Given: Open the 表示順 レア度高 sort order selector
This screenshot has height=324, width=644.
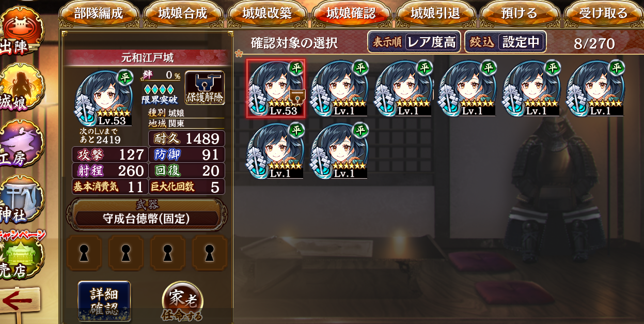Looking at the screenshot, I should 414,42.
